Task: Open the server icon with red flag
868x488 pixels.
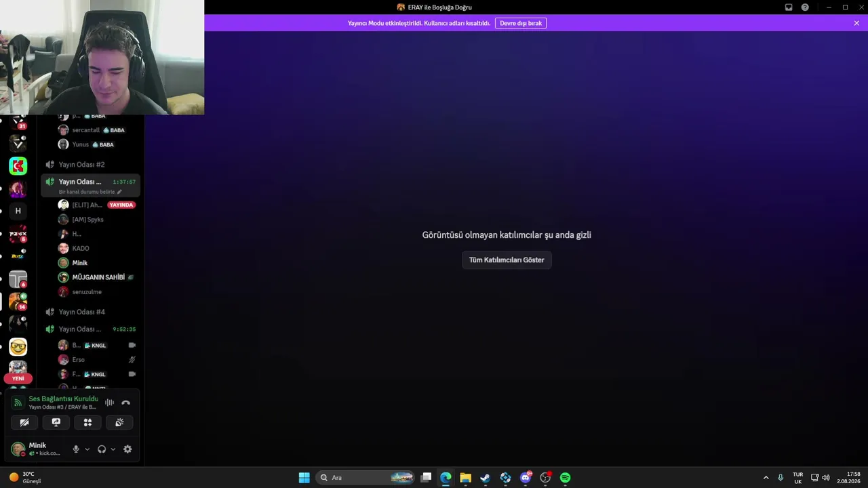Action: tap(18, 166)
